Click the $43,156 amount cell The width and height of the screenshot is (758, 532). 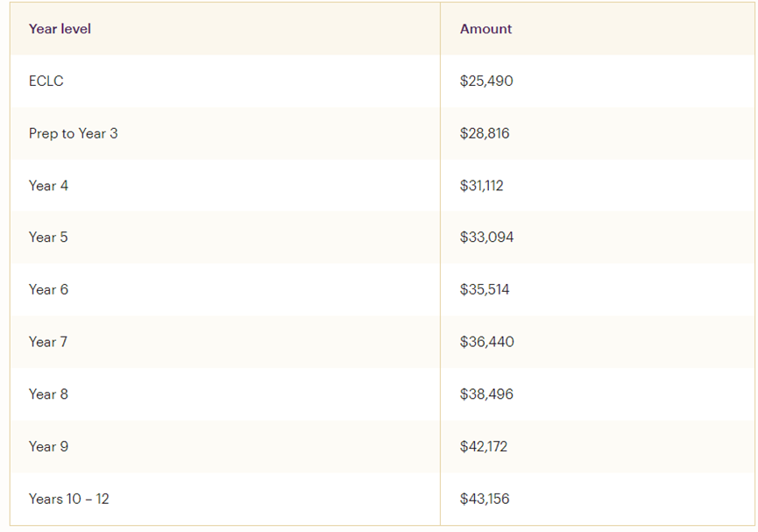(x=485, y=499)
